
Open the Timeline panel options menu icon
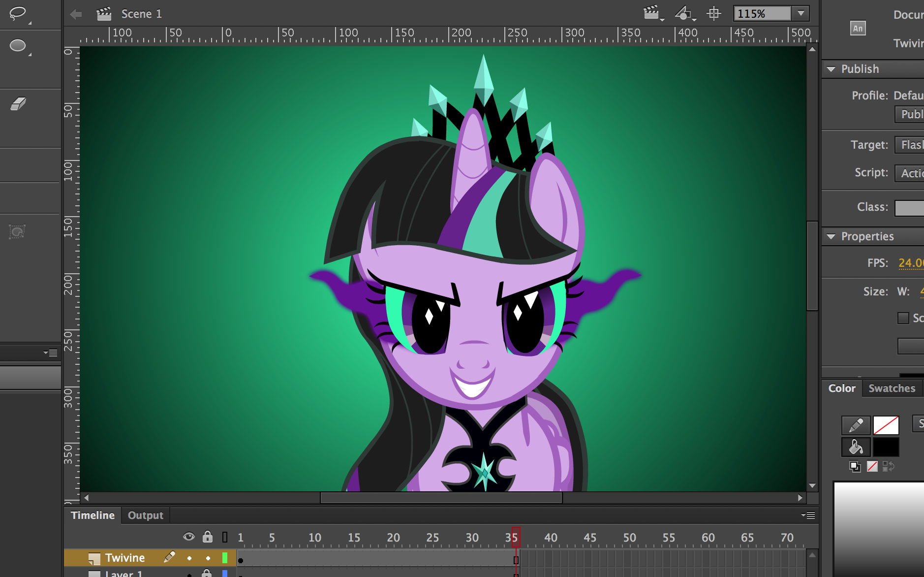point(808,515)
